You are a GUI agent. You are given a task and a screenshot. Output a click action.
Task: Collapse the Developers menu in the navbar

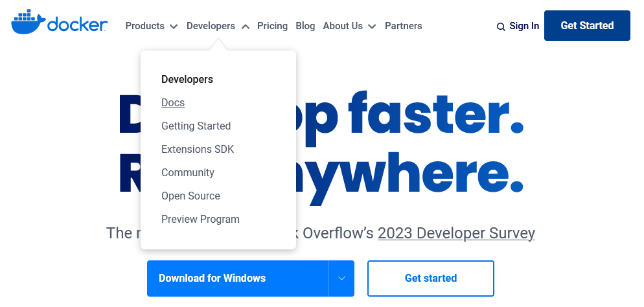coord(218,26)
